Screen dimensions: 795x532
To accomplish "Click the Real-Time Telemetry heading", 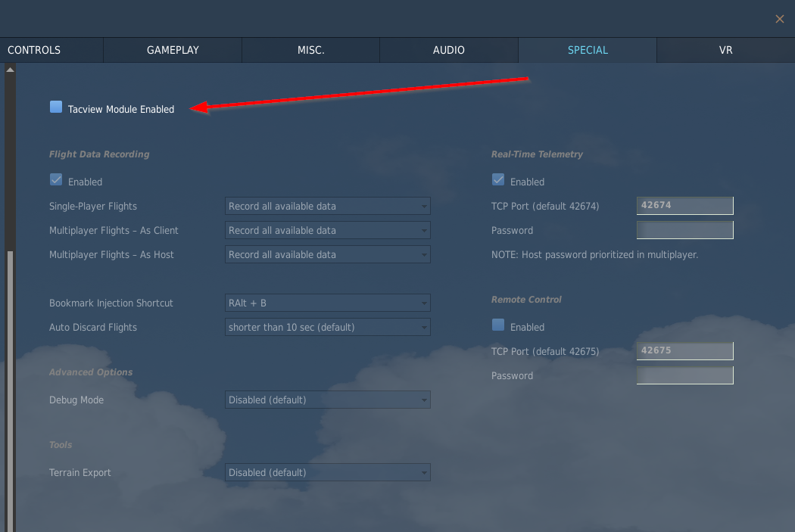I will (537, 154).
